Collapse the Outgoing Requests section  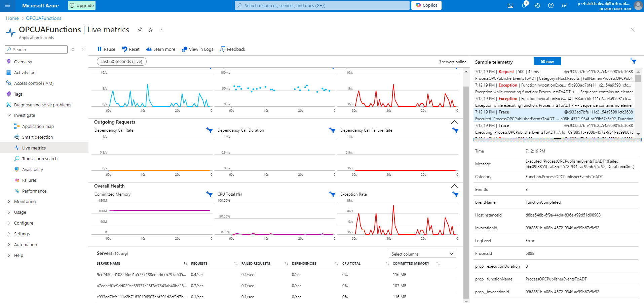[454, 122]
